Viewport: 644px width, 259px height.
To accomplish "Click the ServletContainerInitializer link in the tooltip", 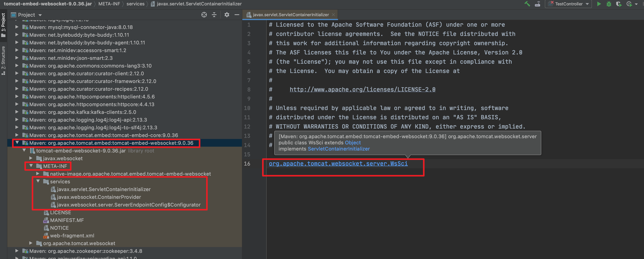I will (339, 149).
